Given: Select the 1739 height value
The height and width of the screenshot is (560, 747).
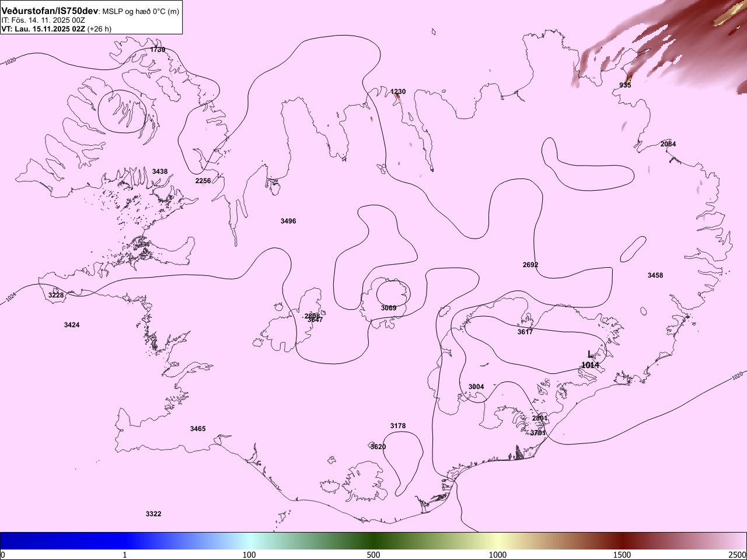Looking at the screenshot, I should (158, 50).
